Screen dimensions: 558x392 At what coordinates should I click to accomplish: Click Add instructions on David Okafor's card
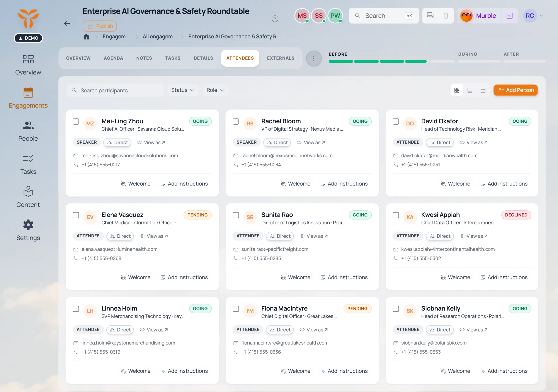pyautogui.click(x=504, y=184)
